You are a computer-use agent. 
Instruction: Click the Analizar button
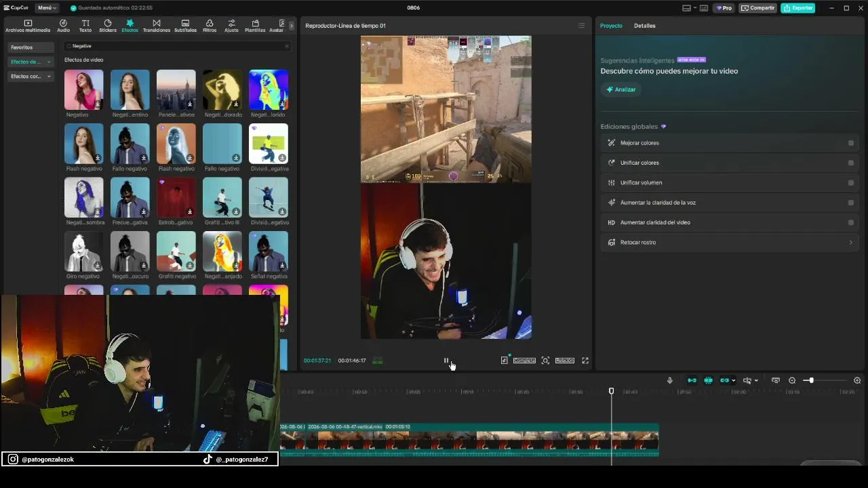pos(621,89)
